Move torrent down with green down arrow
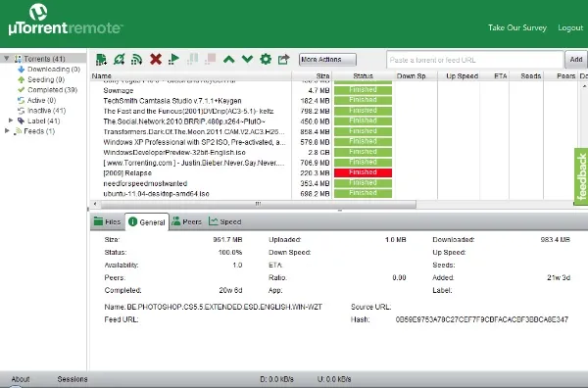The image size is (588, 388). (x=248, y=59)
